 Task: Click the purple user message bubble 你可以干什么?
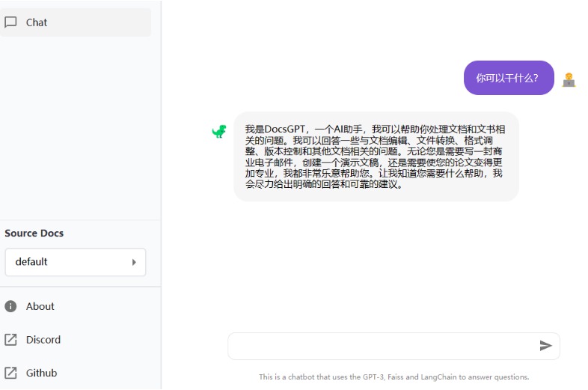coord(509,78)
